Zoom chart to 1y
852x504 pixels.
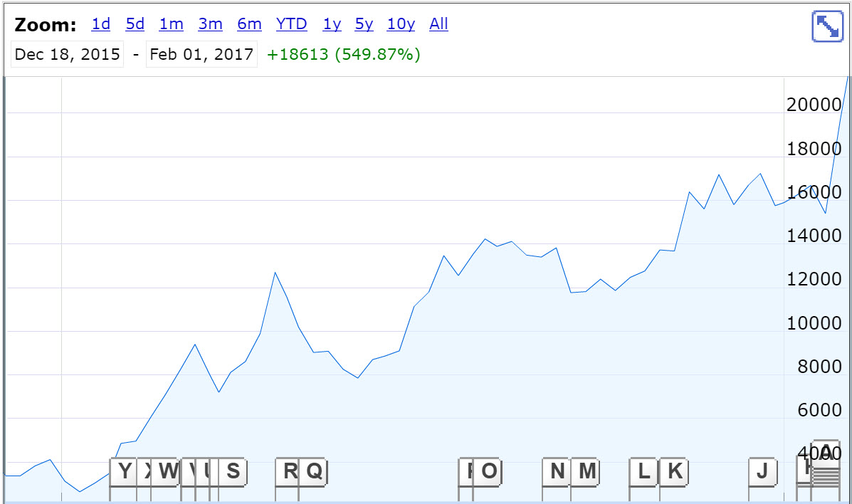[x=332, y=24]
